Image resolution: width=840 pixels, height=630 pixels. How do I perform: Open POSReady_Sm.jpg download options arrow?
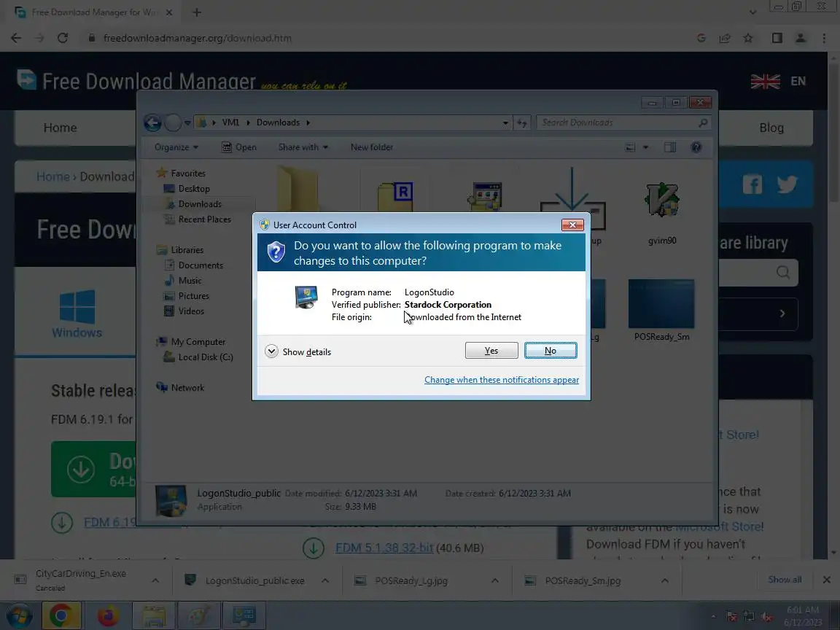point(665,580)
